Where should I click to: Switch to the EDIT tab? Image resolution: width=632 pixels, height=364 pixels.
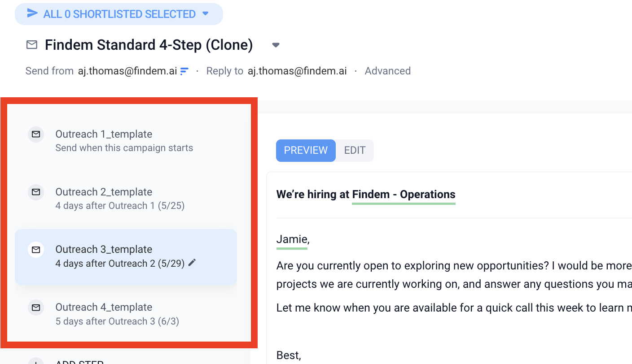coord(355,150)
